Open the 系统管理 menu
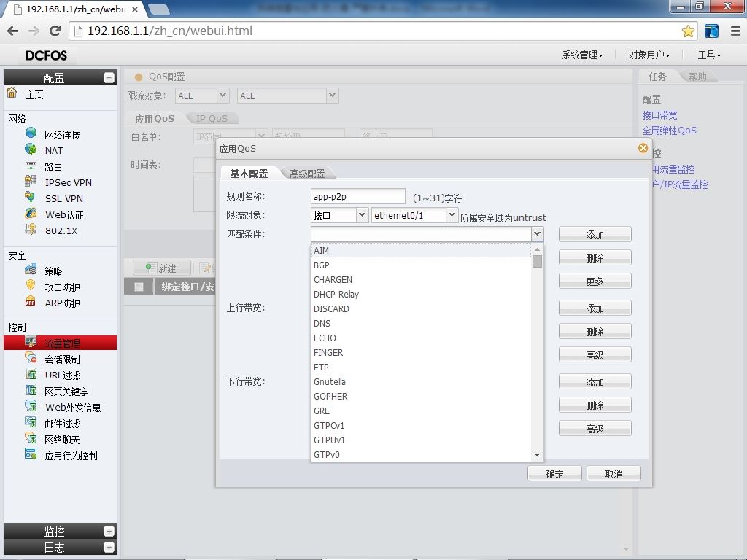Viewport: 747px width, 560px height. pos(582,55)
